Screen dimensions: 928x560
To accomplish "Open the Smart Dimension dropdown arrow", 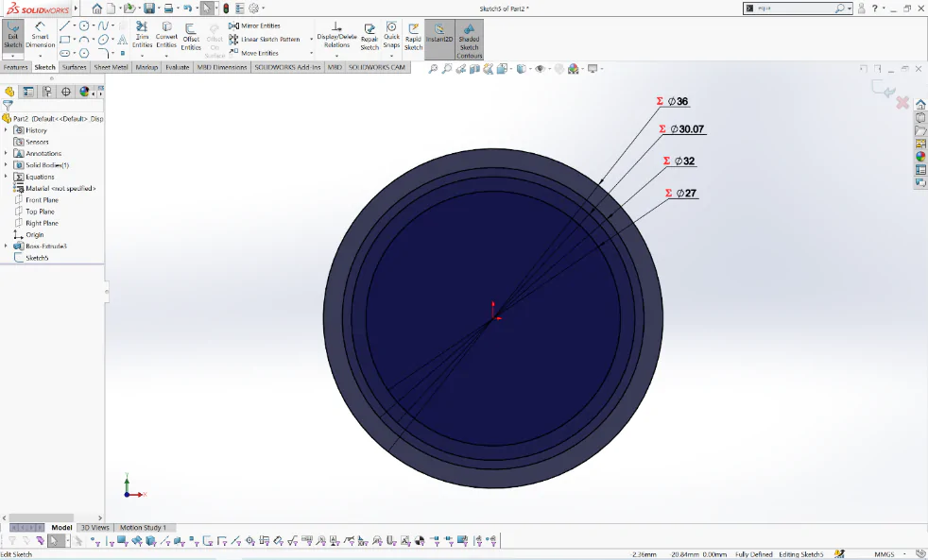I will pos(41,56).
